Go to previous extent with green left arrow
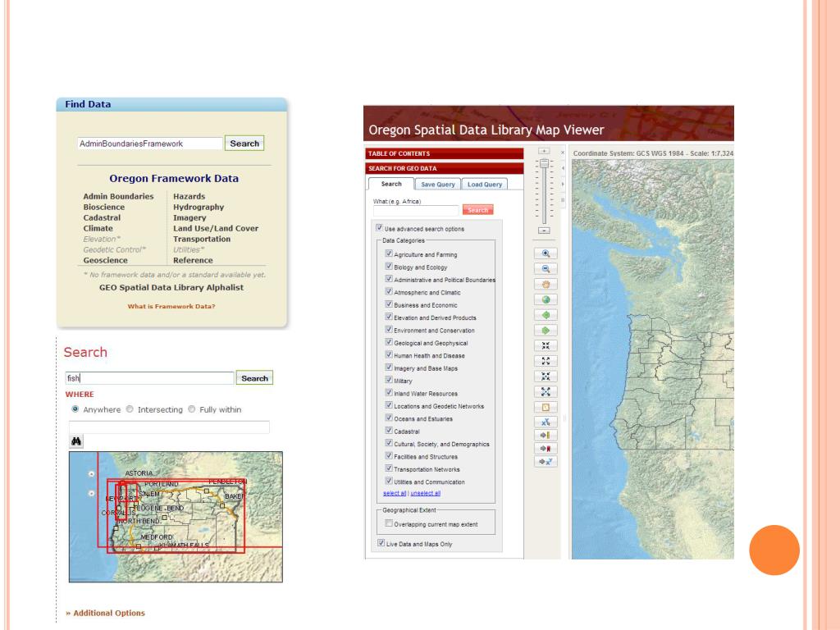840x630 pixels. tap(546, 315)
